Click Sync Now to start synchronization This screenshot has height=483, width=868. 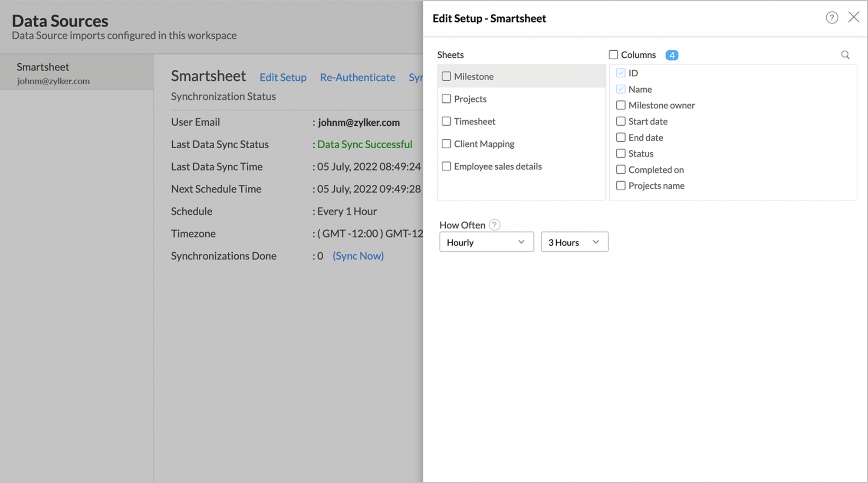click(358, 256)
